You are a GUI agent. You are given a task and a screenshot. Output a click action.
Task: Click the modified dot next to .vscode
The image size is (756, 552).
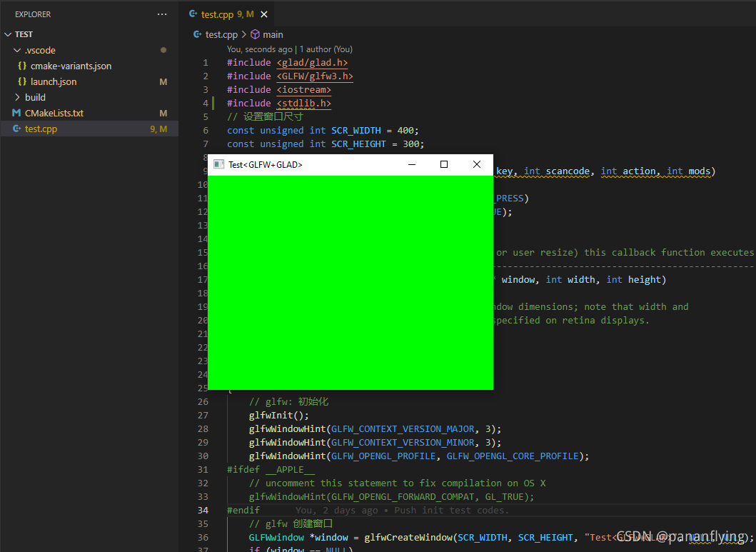[163, 50]
